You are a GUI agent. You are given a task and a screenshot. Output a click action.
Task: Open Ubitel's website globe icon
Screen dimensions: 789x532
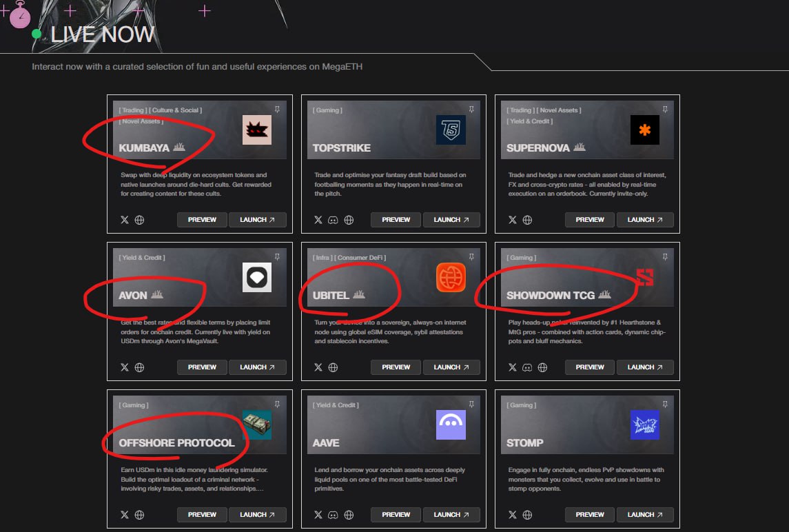(333, 367)
